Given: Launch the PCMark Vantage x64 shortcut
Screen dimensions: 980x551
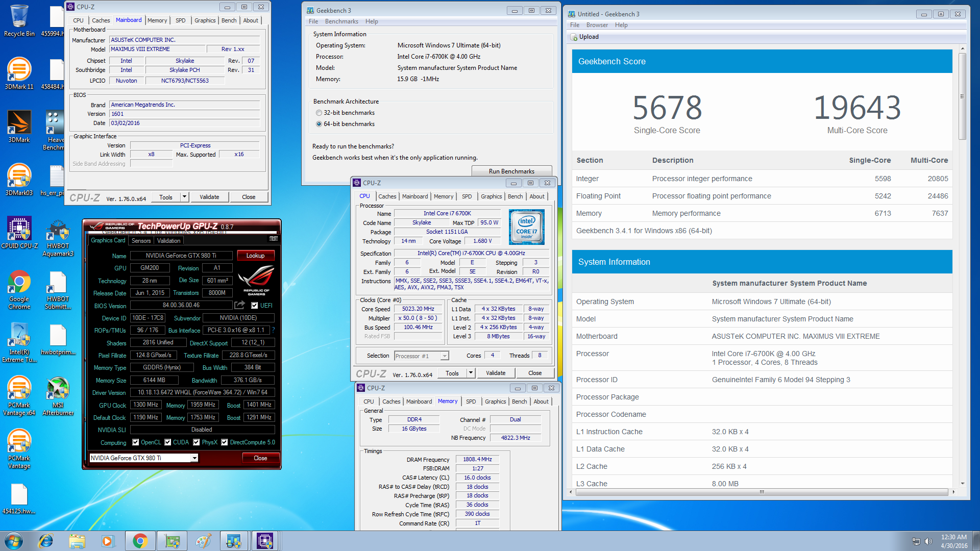Looking at the screenshot, I should point(19,395).
